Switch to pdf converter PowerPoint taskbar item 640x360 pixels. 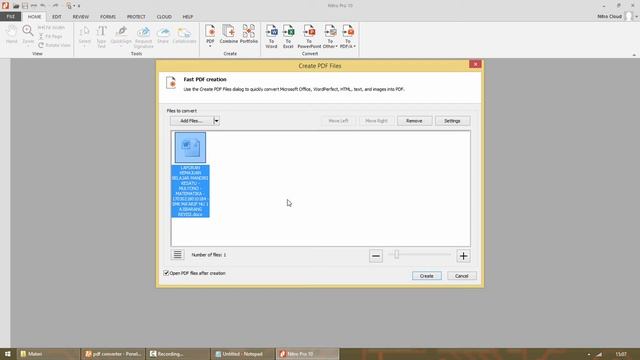point(113,354)
